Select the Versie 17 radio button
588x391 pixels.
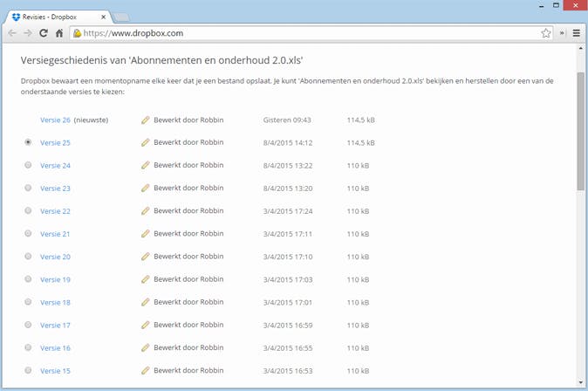tap(28, 325)
